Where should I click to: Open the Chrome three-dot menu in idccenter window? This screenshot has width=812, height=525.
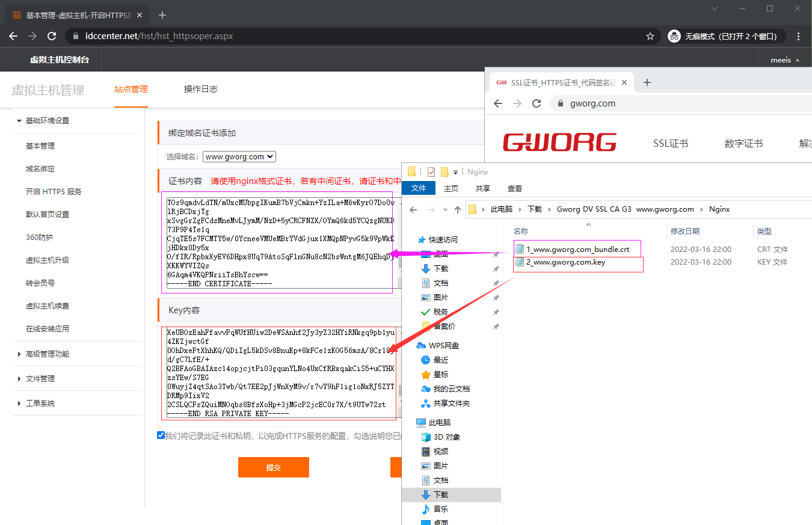[x=798, y=36]
